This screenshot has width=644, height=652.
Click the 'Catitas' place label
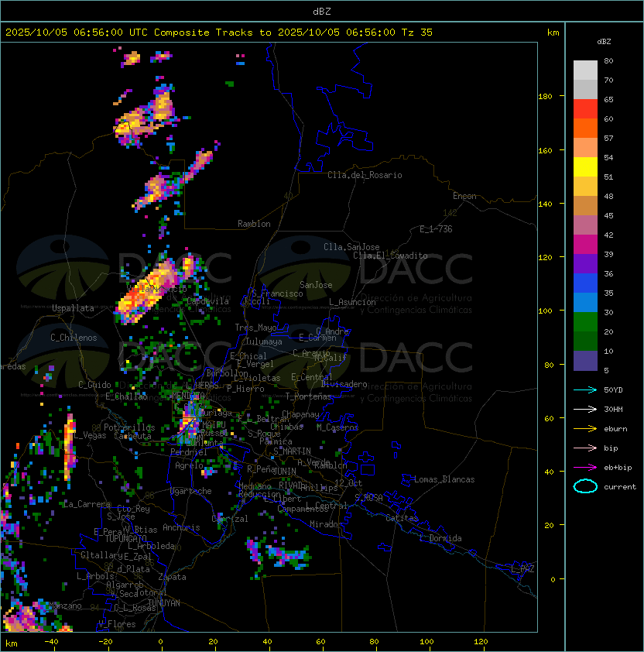pos(402,518)
